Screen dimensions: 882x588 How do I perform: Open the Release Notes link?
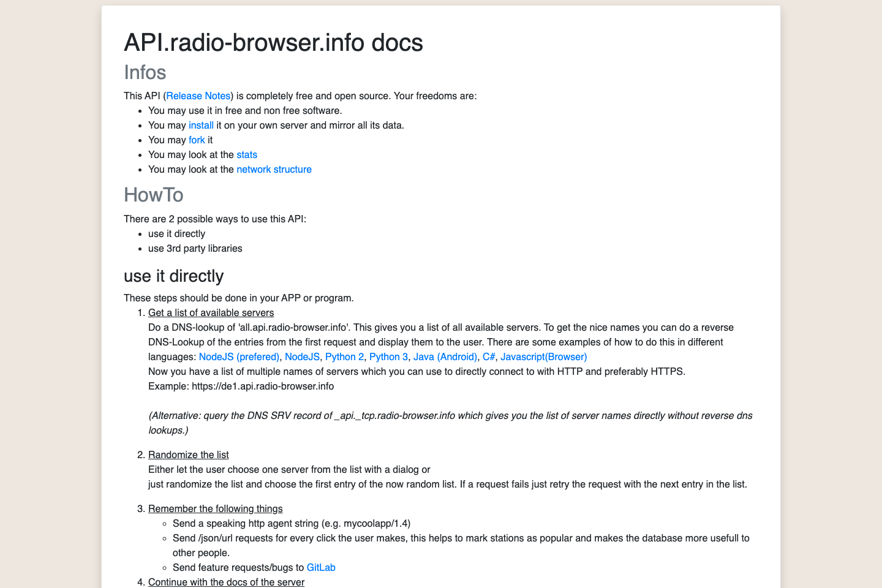point(198,96)
